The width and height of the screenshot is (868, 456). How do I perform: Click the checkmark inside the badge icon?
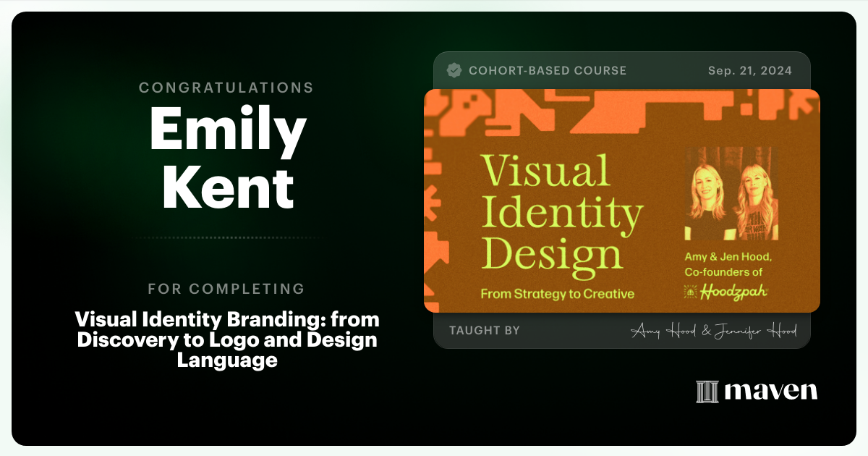[454, 70]
